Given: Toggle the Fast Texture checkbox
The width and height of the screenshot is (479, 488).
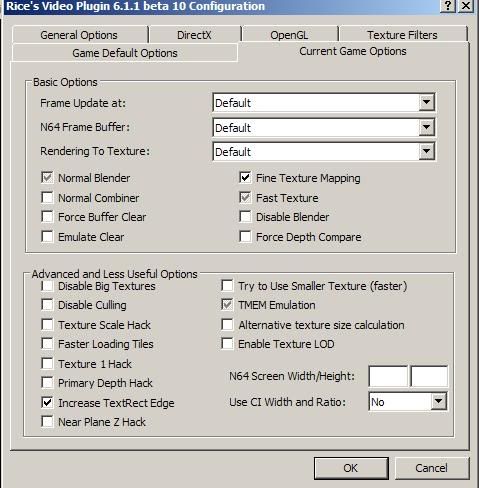Looking at the screenshot, I should click(245, 198).
